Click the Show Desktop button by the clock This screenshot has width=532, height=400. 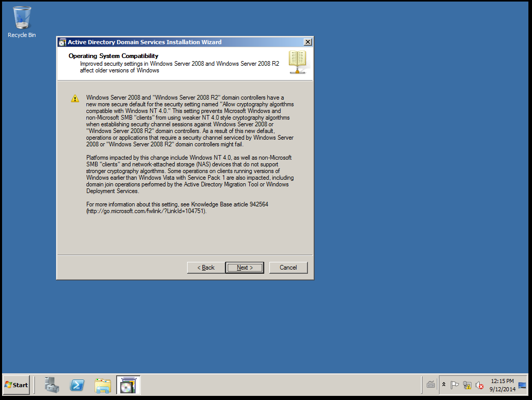tap(523, 385)
